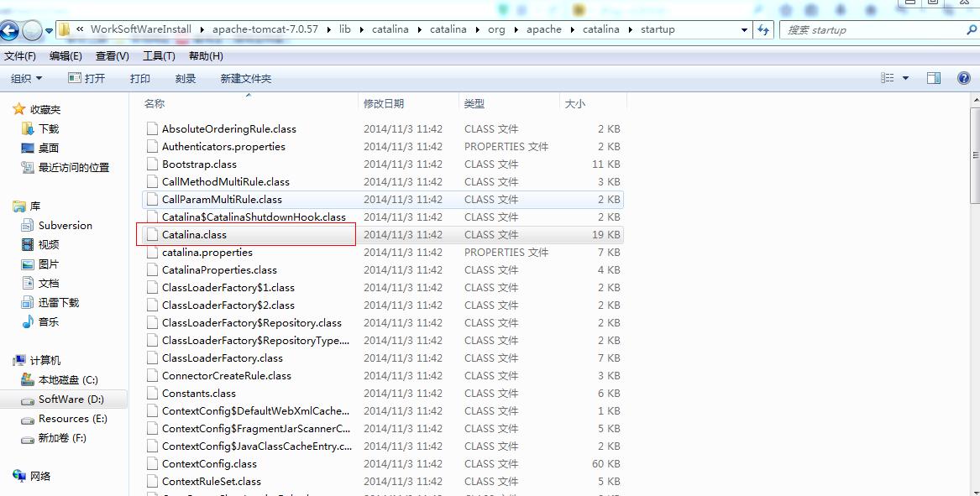980x496 pixels.
Task: Open the view options dropdown arrow
Action: (905, 78)
